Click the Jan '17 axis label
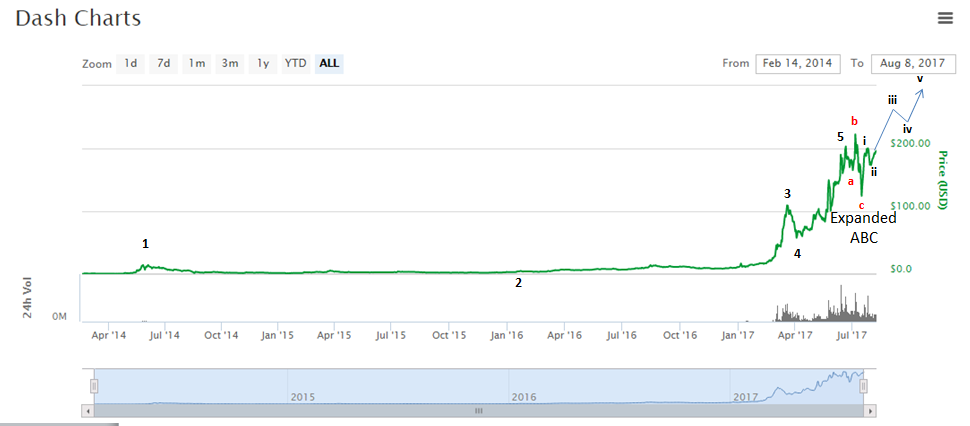 [739, 335]
